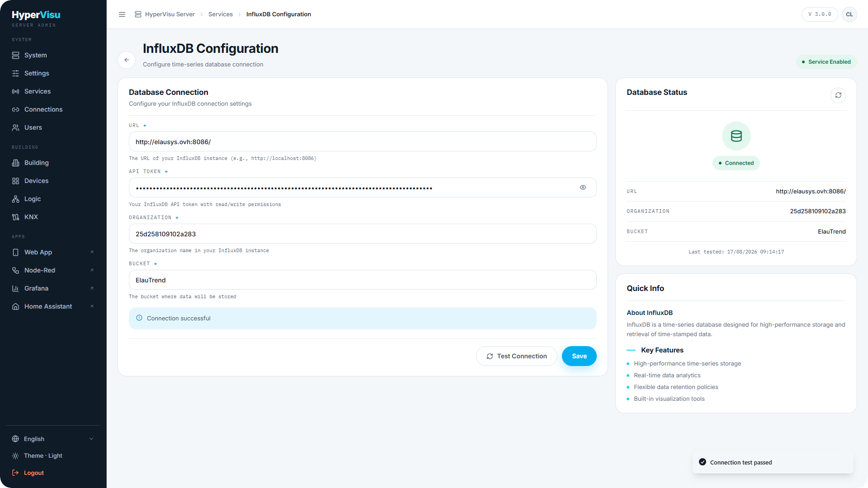Viewport: 868px width, 488px height.
Task: Go to HyperVisu Server breadcrumb
Action: click(170, 14)
